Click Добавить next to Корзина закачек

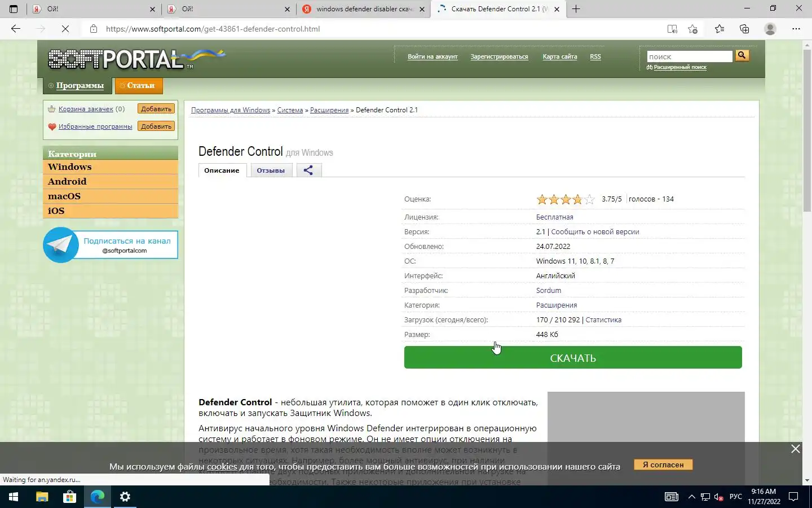[x=156, y=109]
